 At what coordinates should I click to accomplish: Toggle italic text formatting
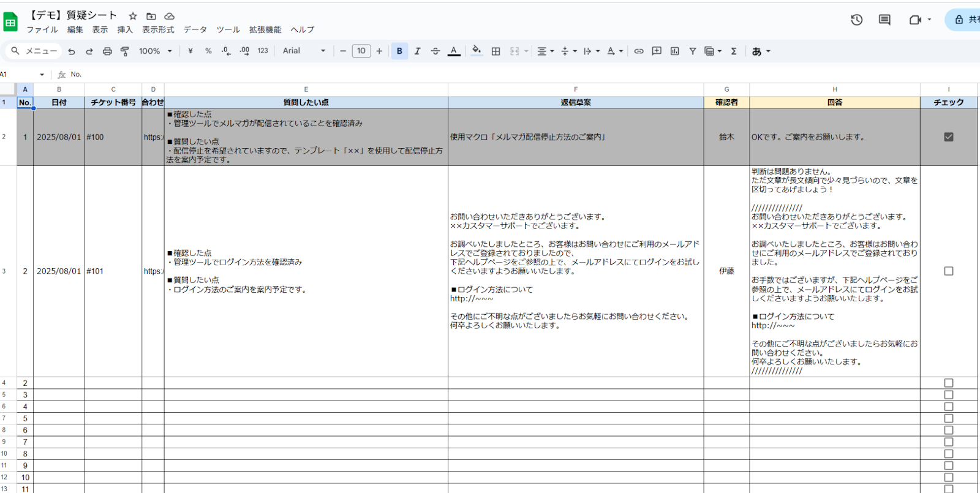point(417,51)
